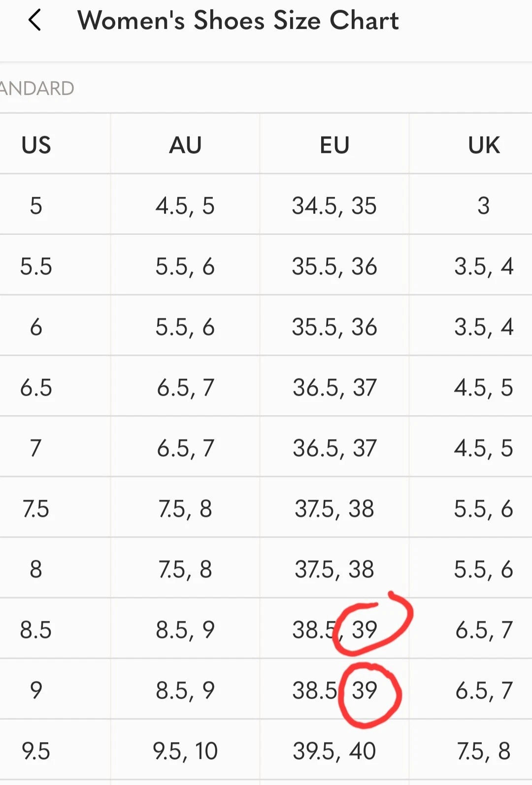Click the UK column header

tap(484, 145)
